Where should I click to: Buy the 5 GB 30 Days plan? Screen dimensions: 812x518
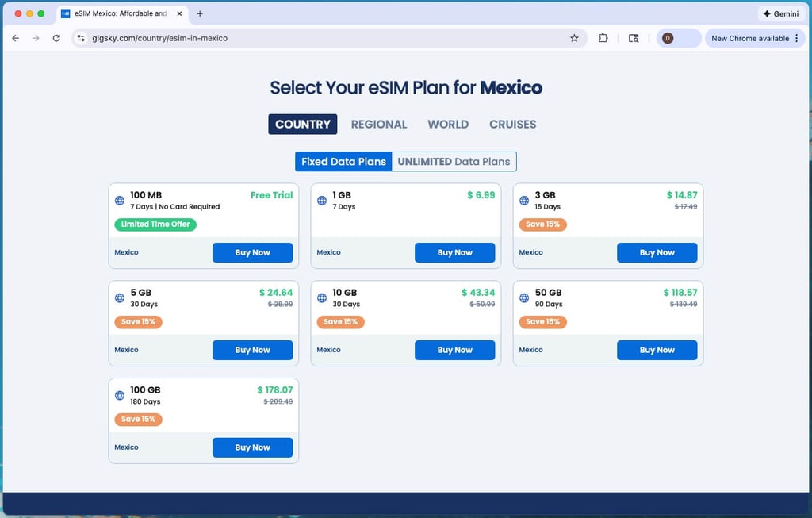(252, 350)
